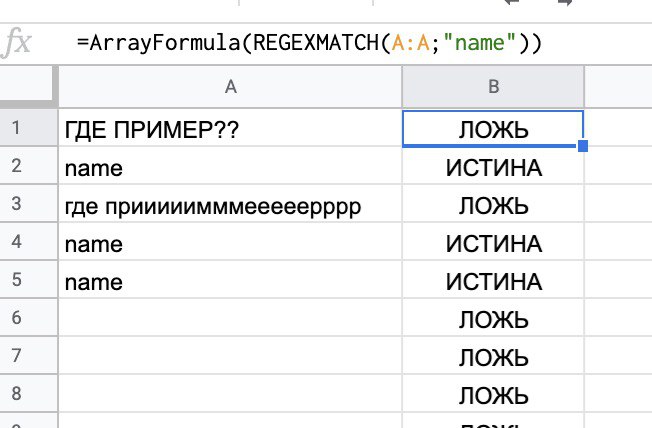Select cell B4 showing ИСТИНА
The height and width of the screenshot is (428, 652).
(x=492, y=244)
